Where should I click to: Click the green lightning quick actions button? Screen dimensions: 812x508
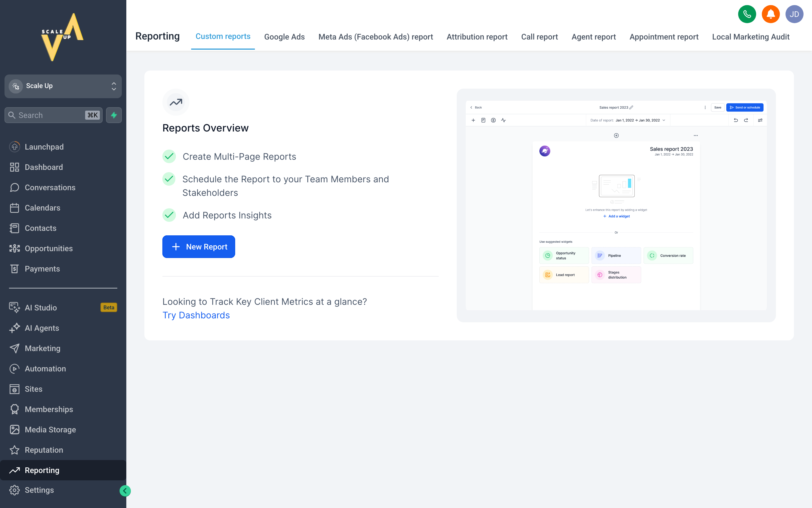coord(114,115)
